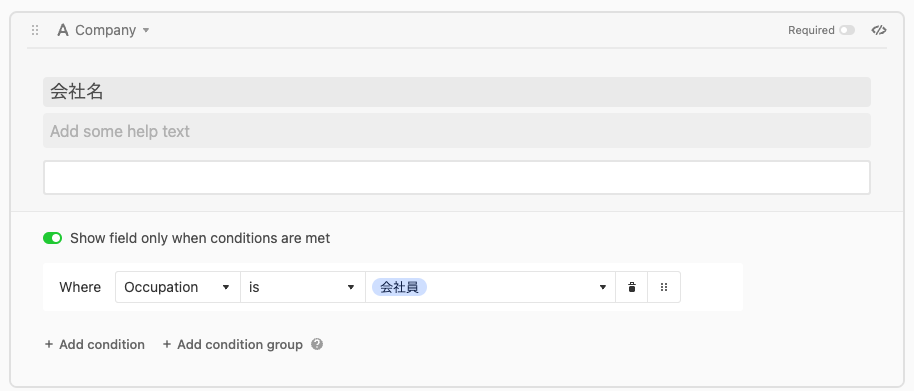Click the empty answer input box
914x391 pixels.
click(457, 178)
